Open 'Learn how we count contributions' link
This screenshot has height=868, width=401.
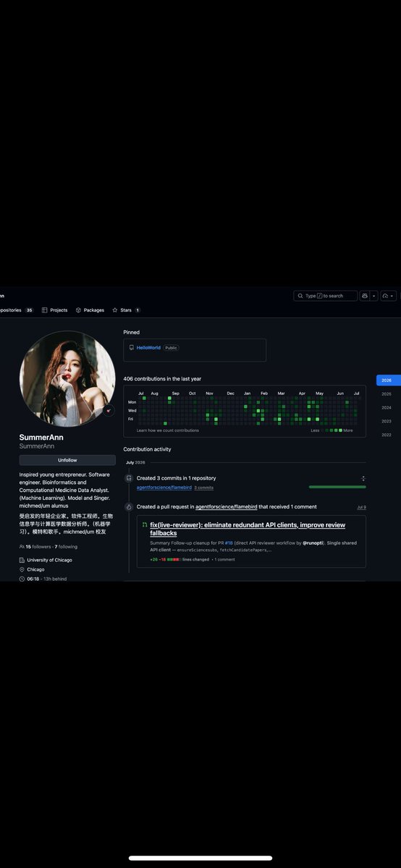point(167,430)
